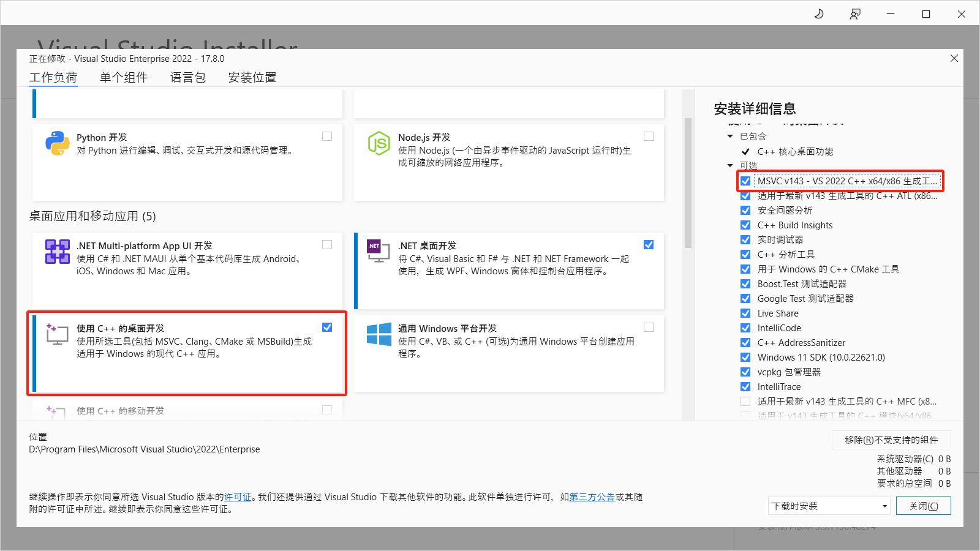
Task: Click the .NET MAUI workload icon
Action: [58, 252]
